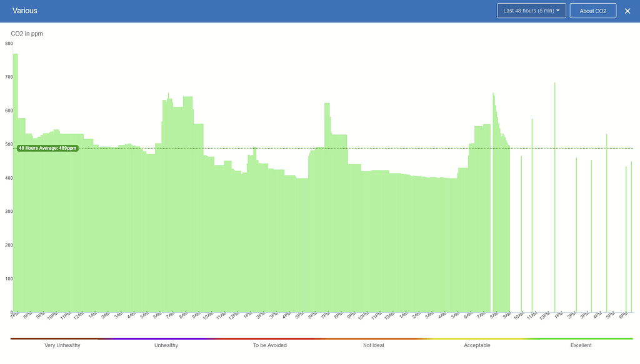
Task: Click the rightmost thin bar on the chart
Action: coord(631,237)
